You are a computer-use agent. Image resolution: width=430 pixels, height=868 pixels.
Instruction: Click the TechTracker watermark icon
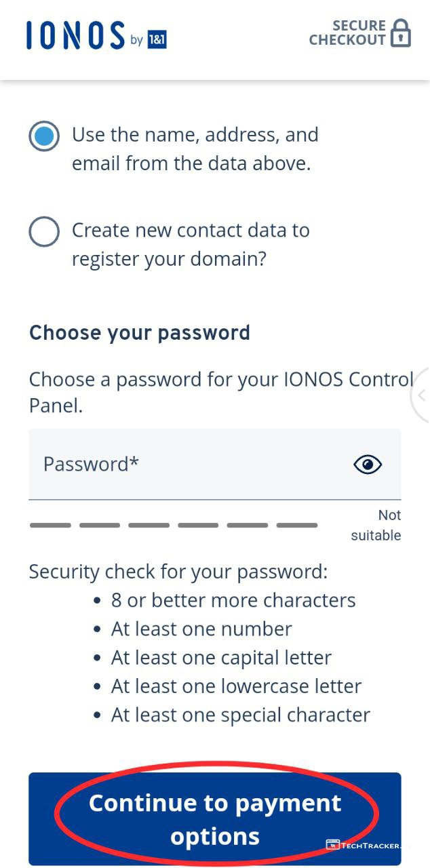(332, 845)
